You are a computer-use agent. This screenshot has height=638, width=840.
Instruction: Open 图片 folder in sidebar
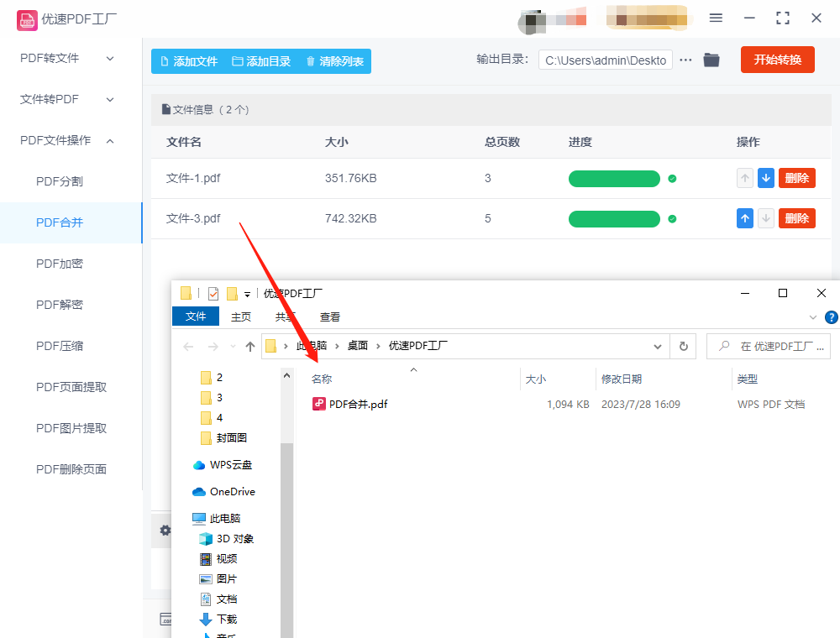[218, 579]
